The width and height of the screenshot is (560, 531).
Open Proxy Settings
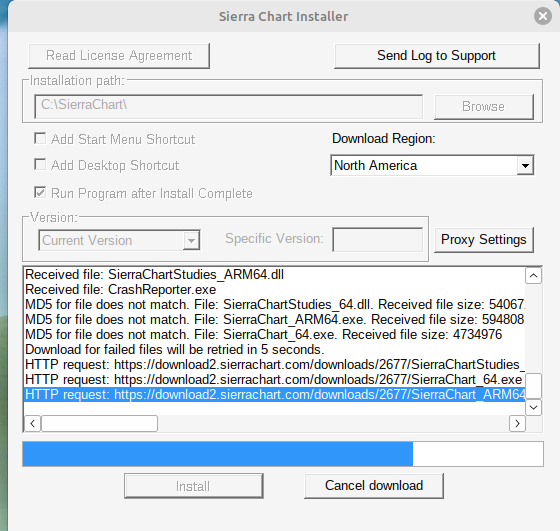484,240
